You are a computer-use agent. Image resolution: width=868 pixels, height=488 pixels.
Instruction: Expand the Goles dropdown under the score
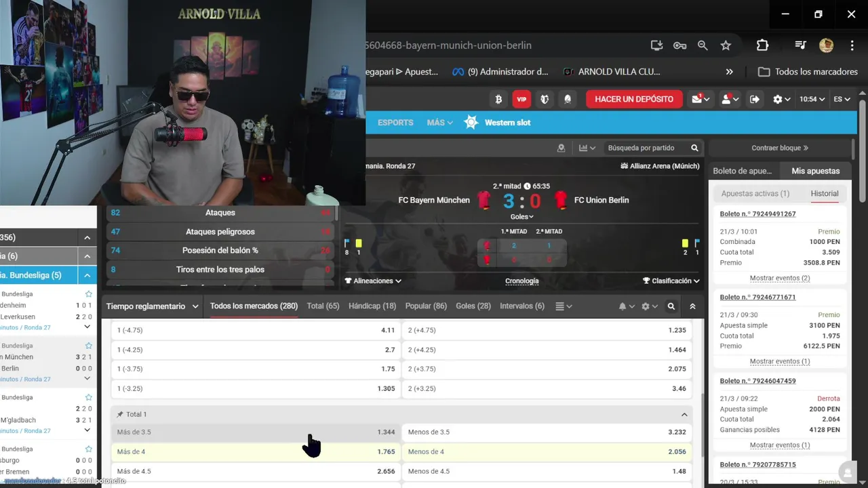pos(522,217)
